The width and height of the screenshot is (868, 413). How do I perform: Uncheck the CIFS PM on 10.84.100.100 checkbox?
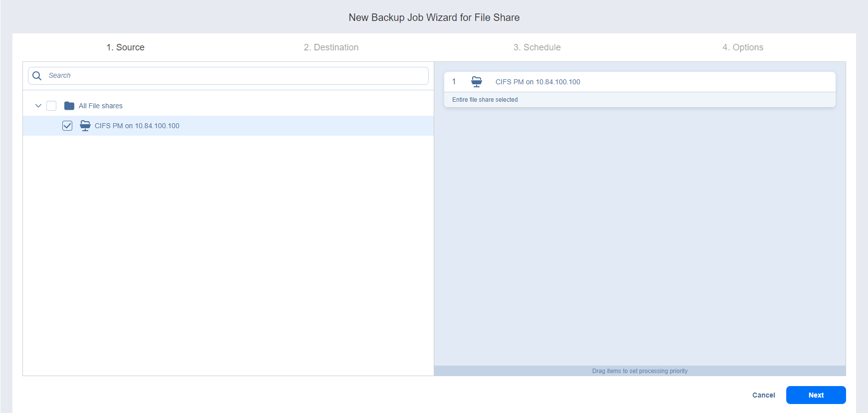67,126
